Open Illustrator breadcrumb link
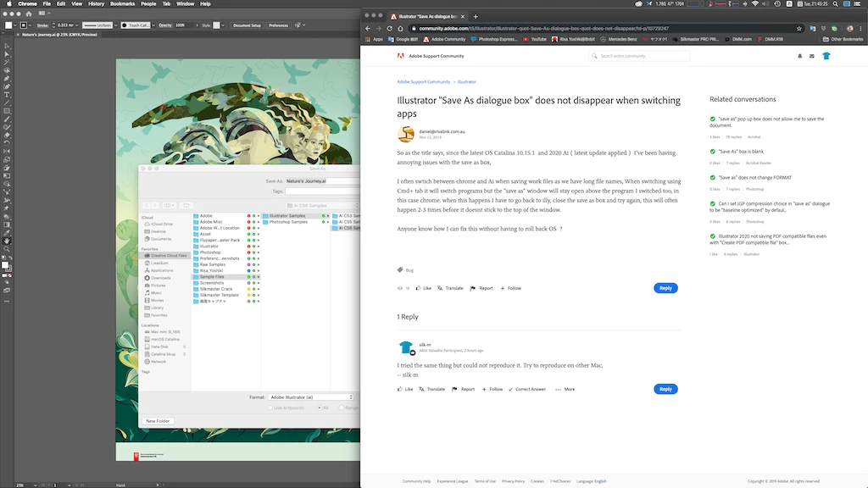This screenshot has height=488, width=868. pyautogui.click(x=467, y=82)
